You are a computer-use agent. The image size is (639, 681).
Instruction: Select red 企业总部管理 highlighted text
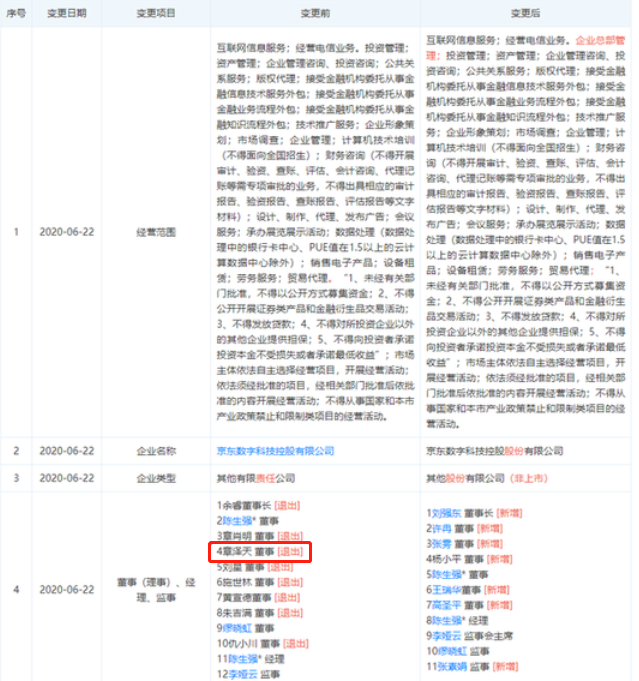point(600,40)
